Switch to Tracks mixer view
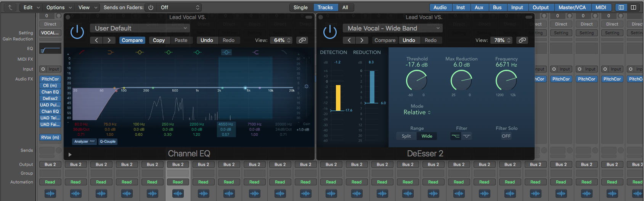Viewport: 644px width, 201px height. point(325,7)
